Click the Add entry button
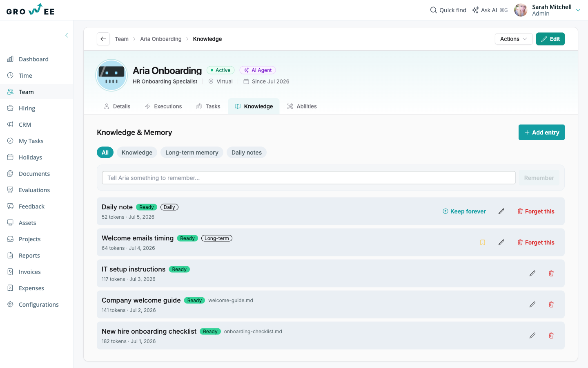This screenshot has width=588, height=368. click(x=541, y=132)
